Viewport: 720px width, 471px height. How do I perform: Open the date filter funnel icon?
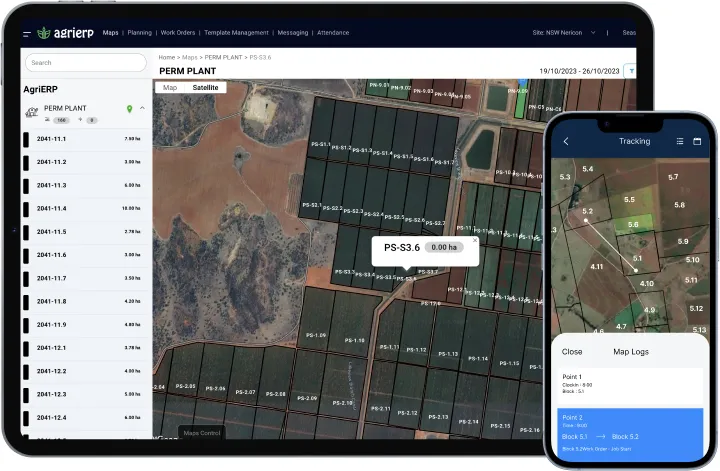coord(631,71)
